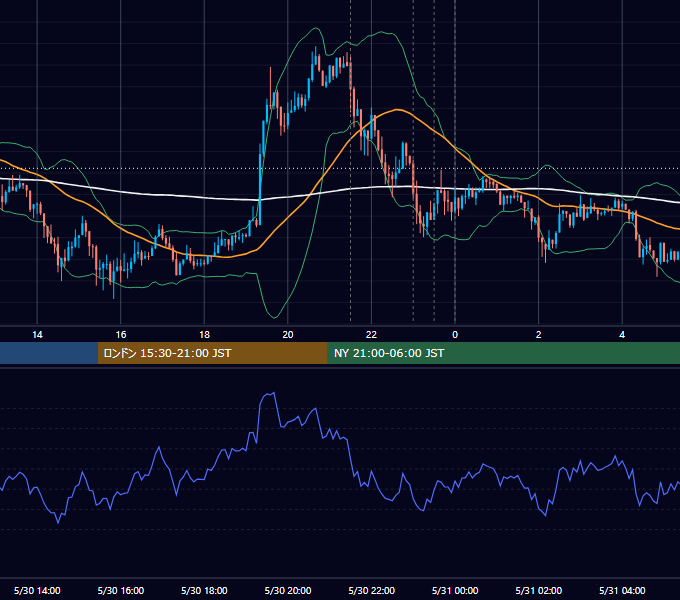Click the 5/30 20:00 time label
680x600 pixels.
pos(288,590)
